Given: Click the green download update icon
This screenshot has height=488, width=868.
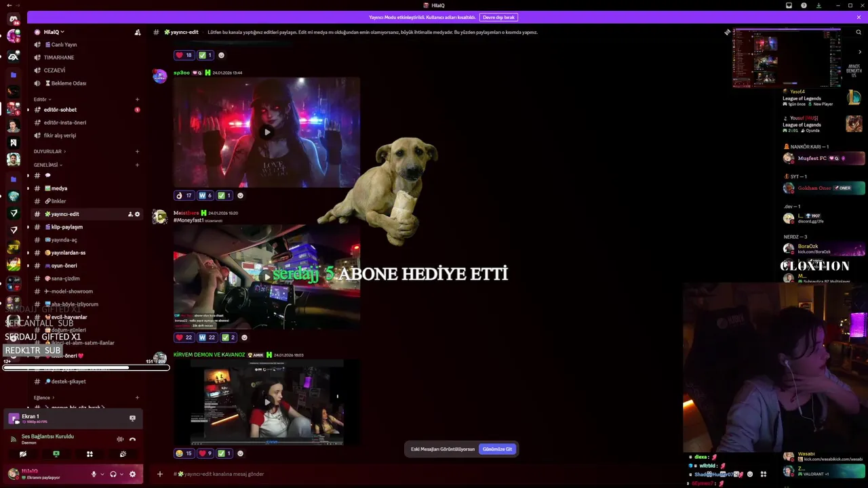Looking at the screenshot, I should (818, 5).
